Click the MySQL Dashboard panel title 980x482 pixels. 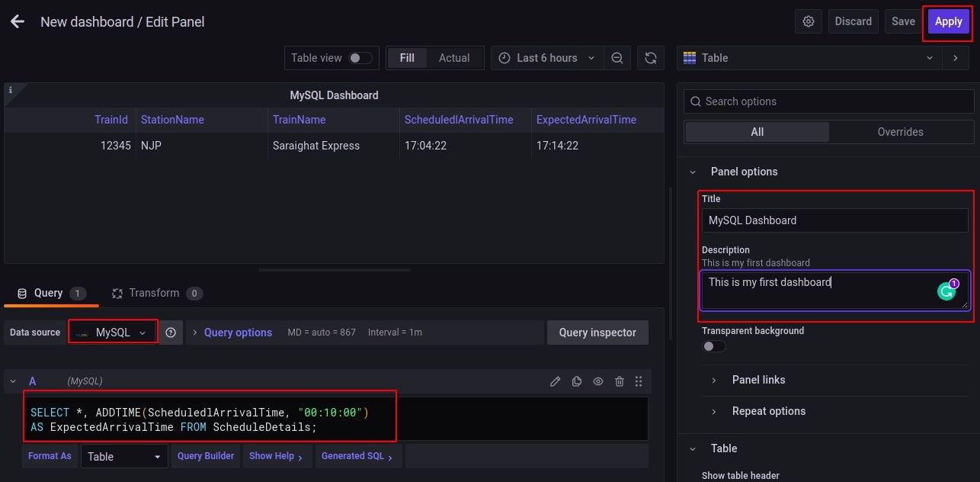pos(334,95)
